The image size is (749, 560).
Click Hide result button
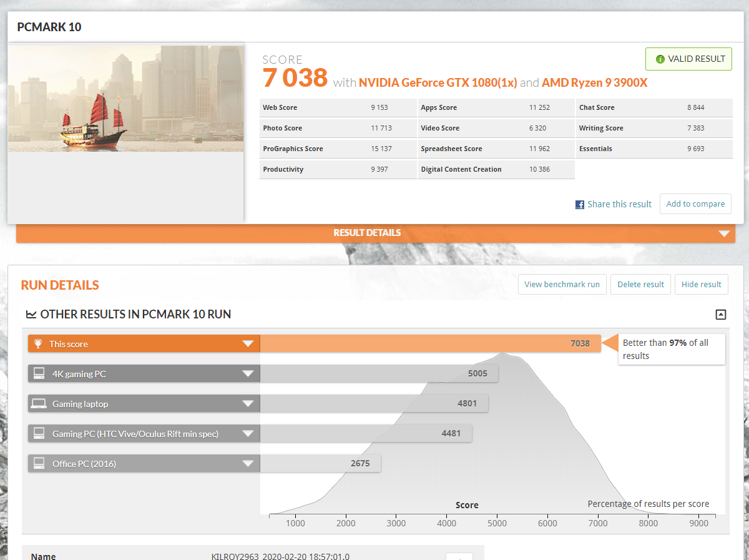coord(701,284)
